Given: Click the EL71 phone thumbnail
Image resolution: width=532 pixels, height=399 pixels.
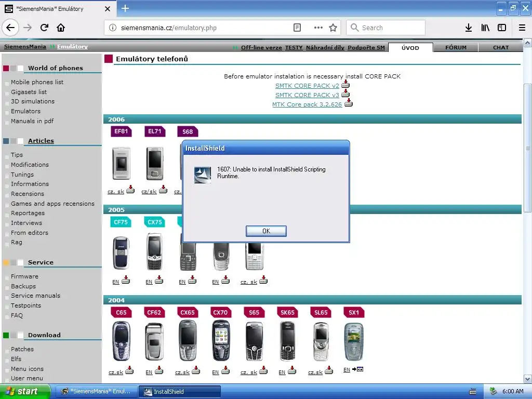Looking at the screenshot, I should (x=155, y=163).
